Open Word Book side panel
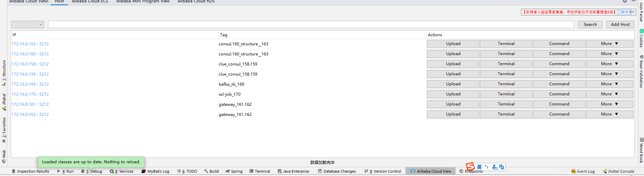644x176 pixels. click(x=641, y=150)
